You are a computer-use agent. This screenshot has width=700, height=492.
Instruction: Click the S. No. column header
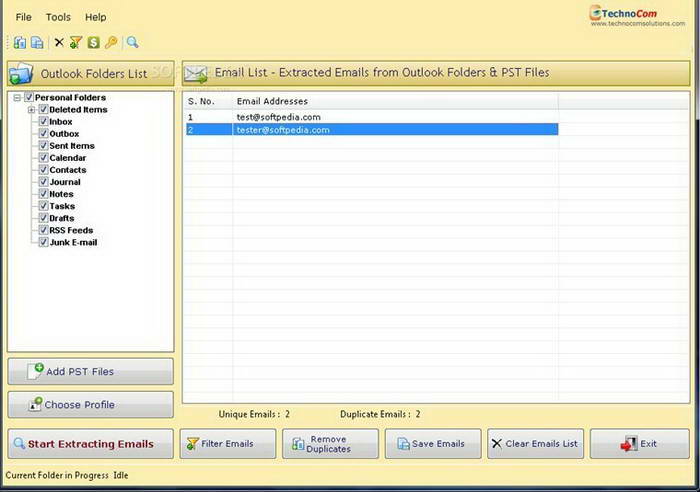point(209,101)
